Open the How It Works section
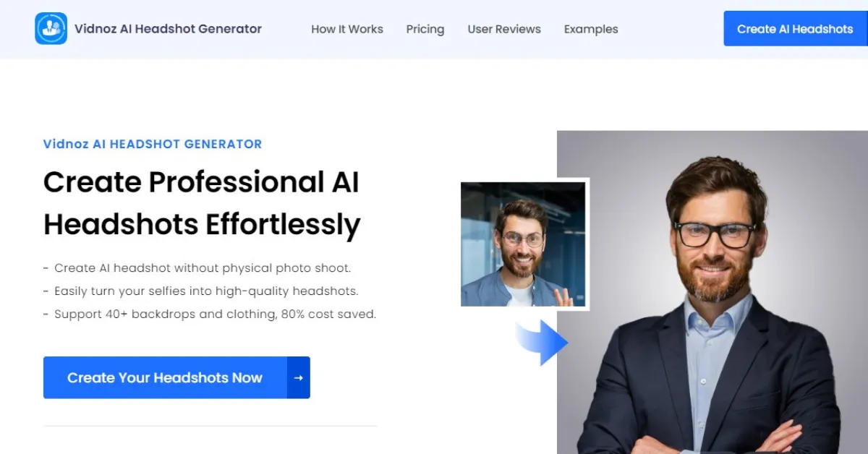Viewport: 868px width, 454px height. 347,30
